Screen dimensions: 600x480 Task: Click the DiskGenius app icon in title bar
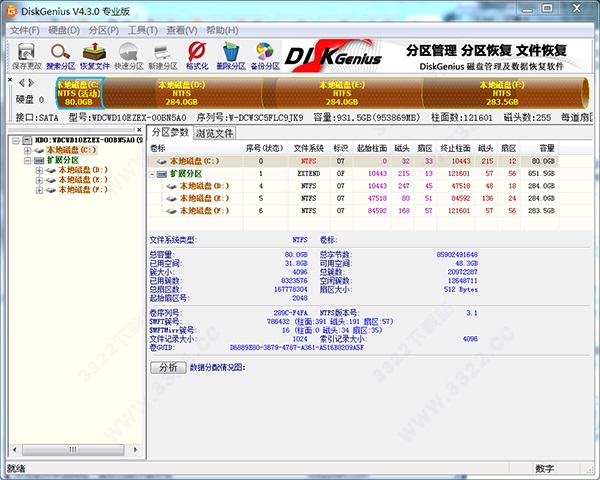12,11
